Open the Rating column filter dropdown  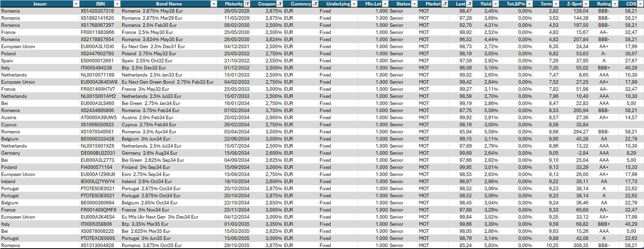615,4
